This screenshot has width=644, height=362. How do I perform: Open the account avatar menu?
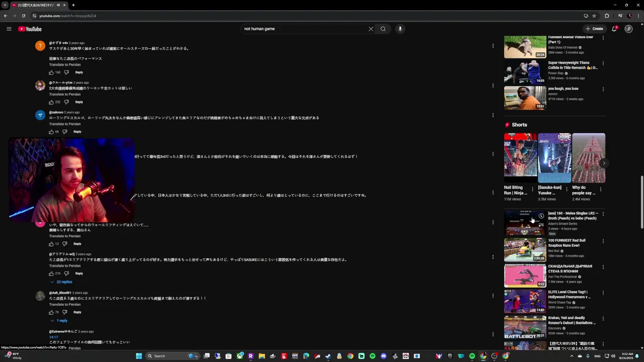click(628, 29)
